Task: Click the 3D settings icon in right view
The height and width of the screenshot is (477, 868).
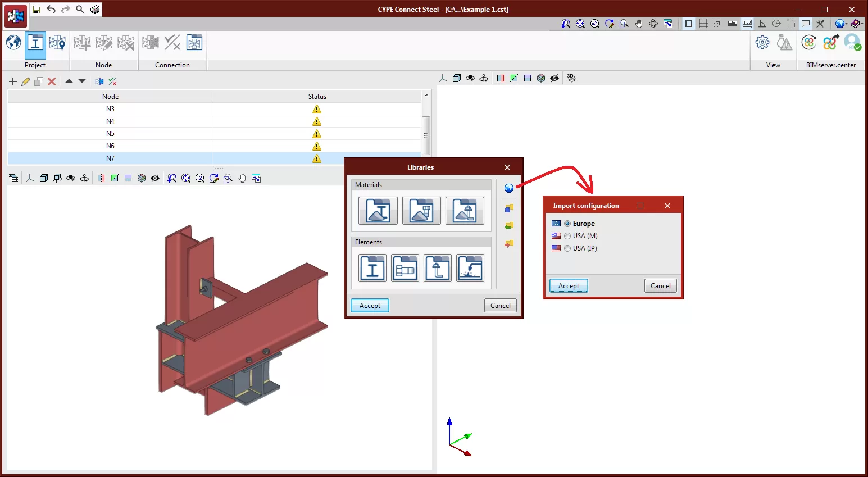Action: pyautogui.click(x=571, y=78)
